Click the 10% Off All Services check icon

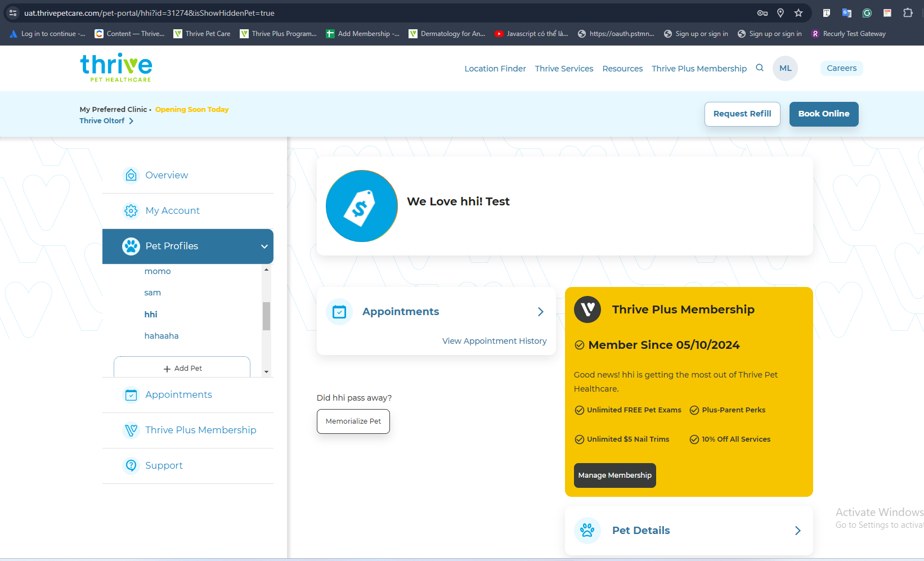click(694, 439)
